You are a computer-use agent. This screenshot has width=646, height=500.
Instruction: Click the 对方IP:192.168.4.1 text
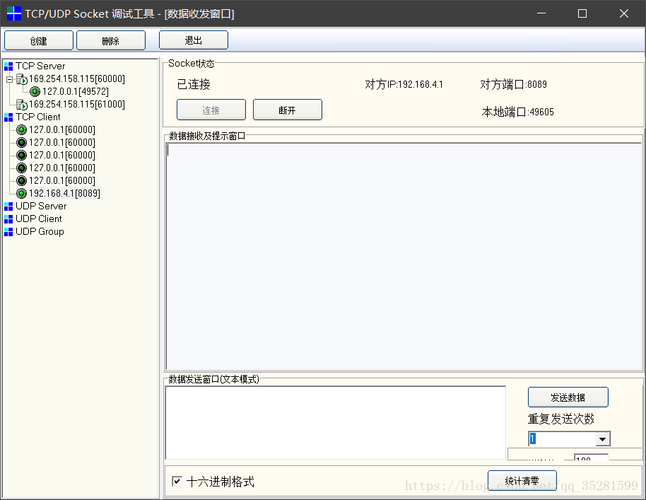404,84
